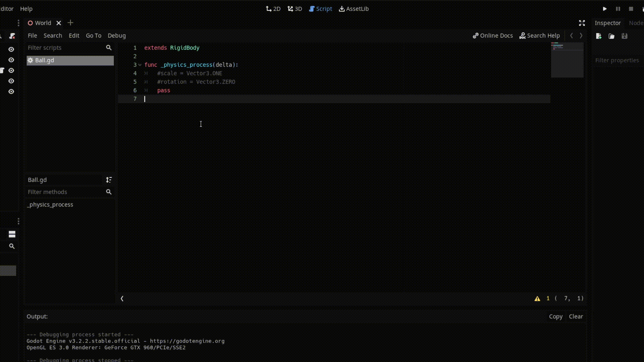
Task: Open the script Search menu
Action: pos(53,36)
